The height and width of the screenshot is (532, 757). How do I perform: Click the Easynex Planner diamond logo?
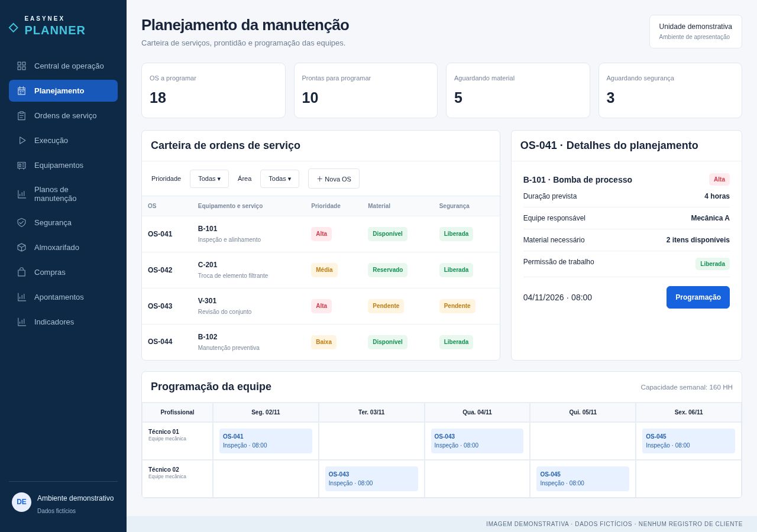click(14, 28)
